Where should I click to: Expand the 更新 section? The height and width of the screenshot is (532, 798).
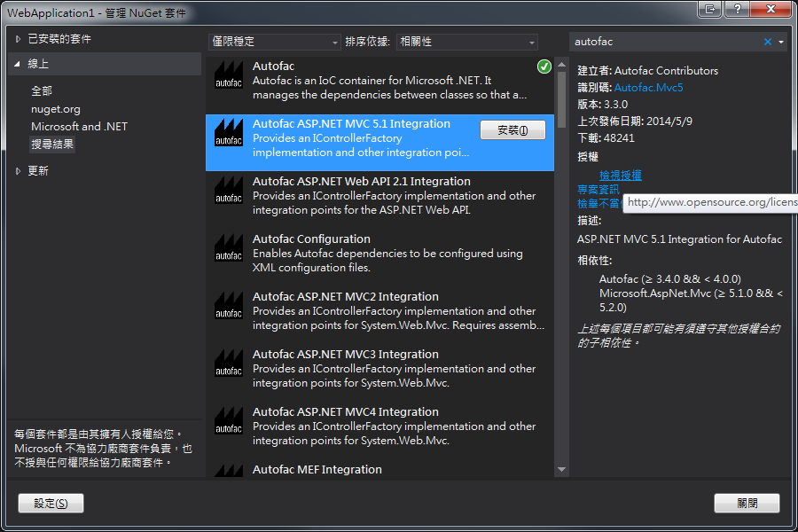point(19,171)
